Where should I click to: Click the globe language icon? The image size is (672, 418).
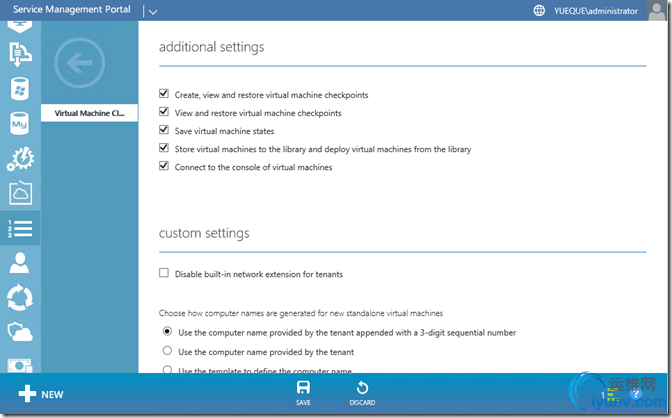[539, 11]
